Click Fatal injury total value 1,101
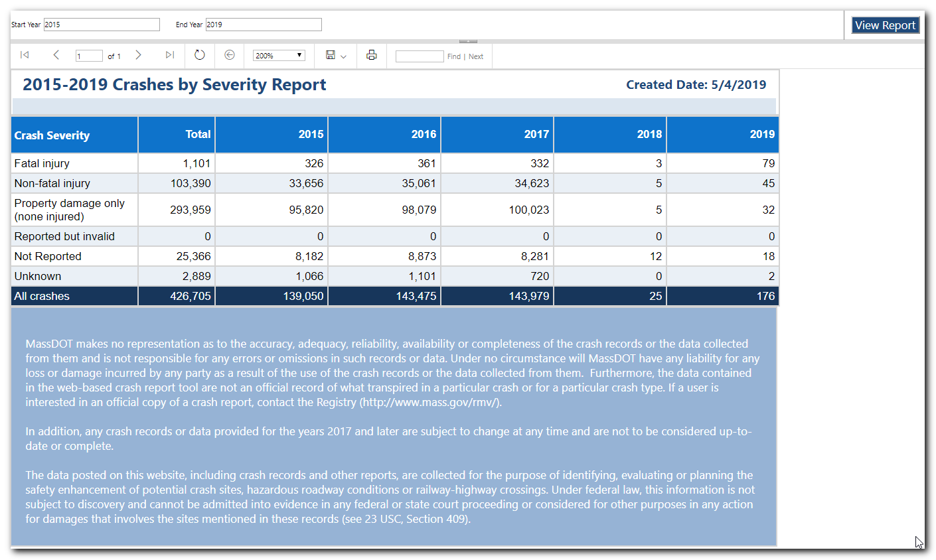 pyautogui.click(x=196, y=163)
